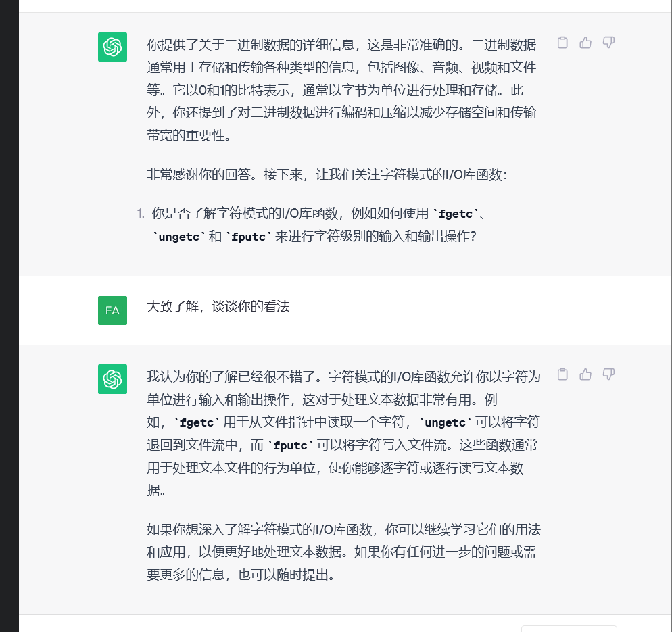
Task: Click the ChatGPT logo avatar on the first reply
Action: (x=112, y=47)
